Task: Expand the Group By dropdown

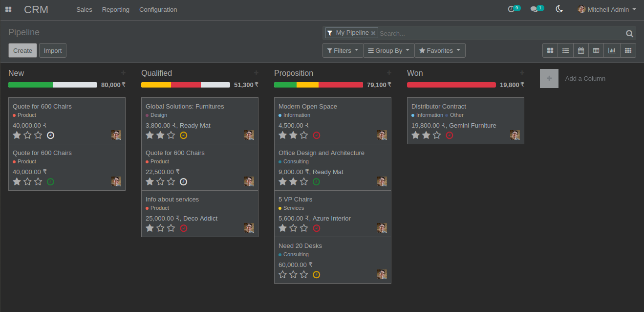Action: point(388,50)
